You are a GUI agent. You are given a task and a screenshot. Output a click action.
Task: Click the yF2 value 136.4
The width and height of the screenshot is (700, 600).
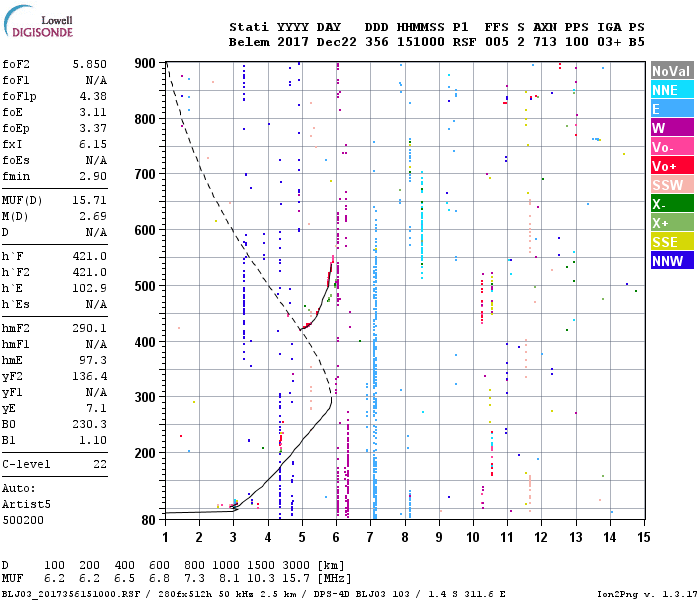[90, 376]
